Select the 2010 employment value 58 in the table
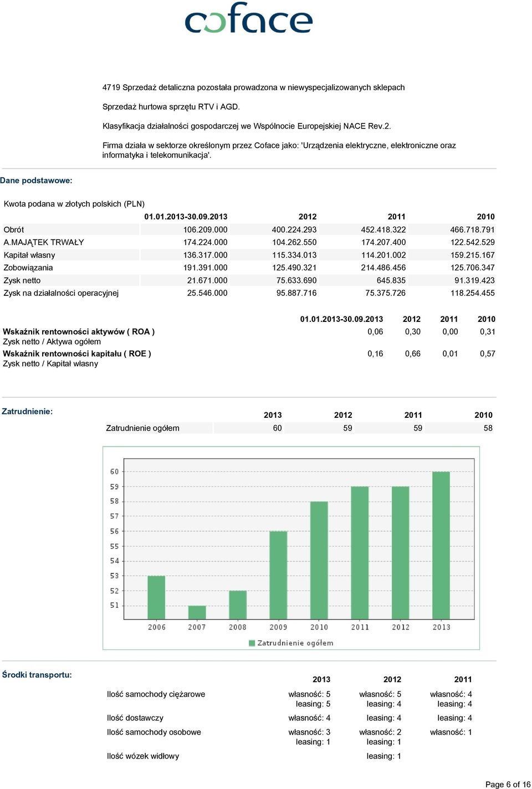Image resolution: width=532 pixels, height=789 pixels. coord(488,428)
